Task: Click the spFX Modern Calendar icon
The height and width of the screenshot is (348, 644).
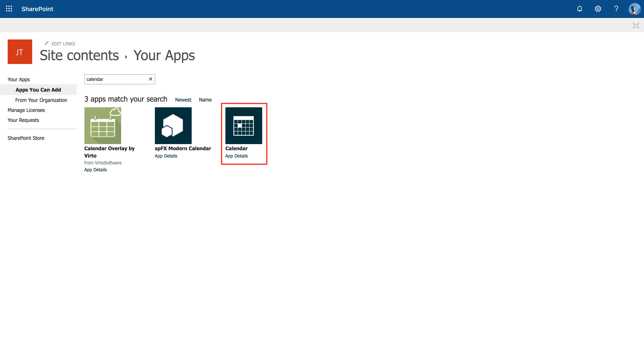Action: 173,126
